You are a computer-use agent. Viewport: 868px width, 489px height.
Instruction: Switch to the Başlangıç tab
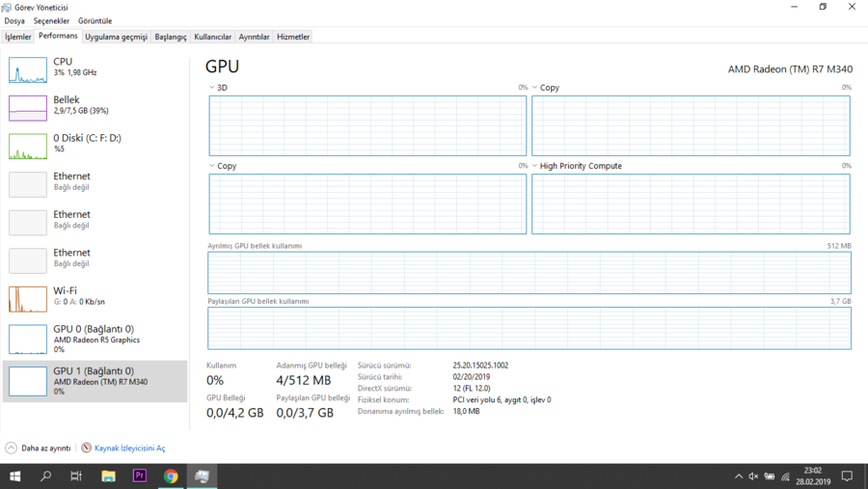click(x=171, y=37)
